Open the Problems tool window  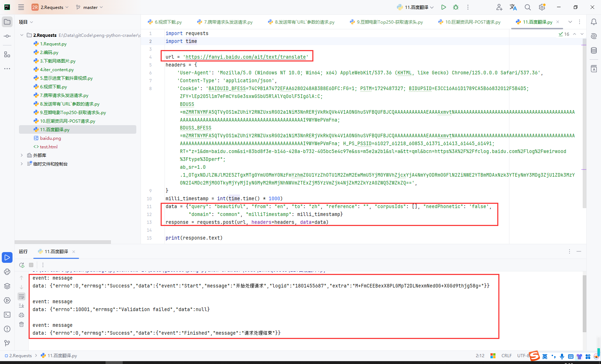(7, 329)
